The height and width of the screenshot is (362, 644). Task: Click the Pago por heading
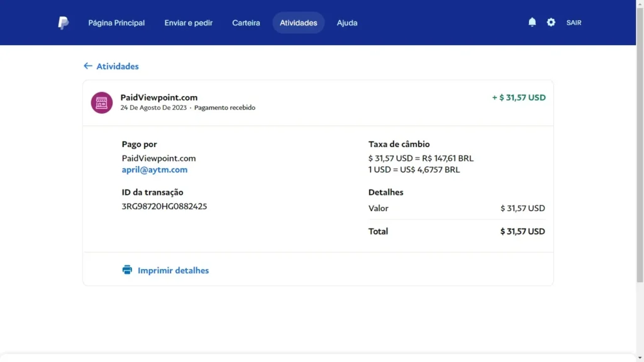pos(139,144)
